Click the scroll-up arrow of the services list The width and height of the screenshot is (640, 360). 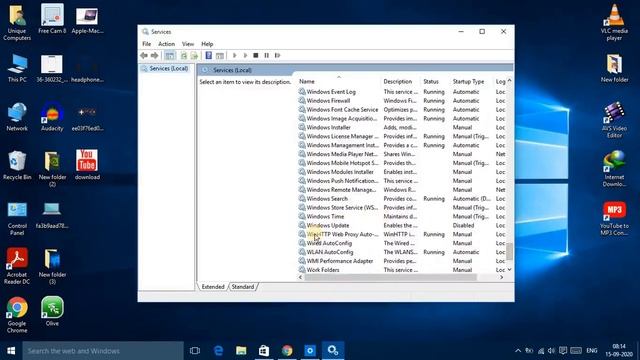(x=509, y=81)
